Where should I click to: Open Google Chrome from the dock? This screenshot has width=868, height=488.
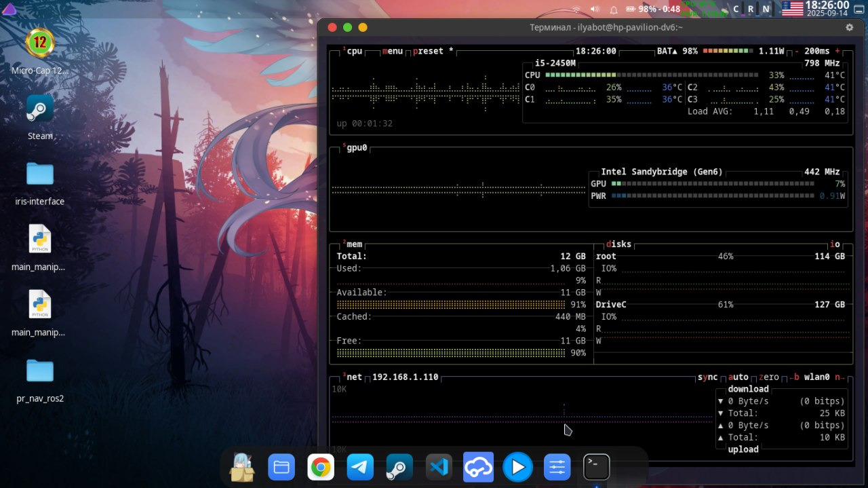[x=320, y=467]
